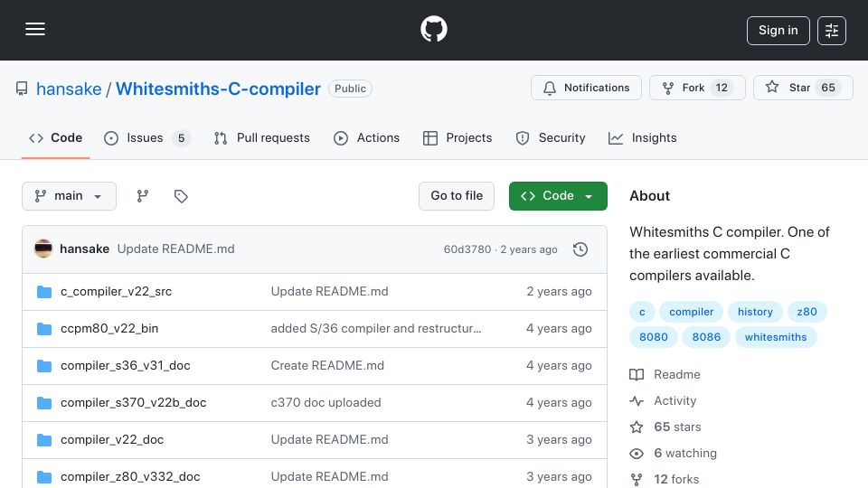Open the header settings sliders icon
The height and width of the screenshot is (488, 868).
[832, 31]
